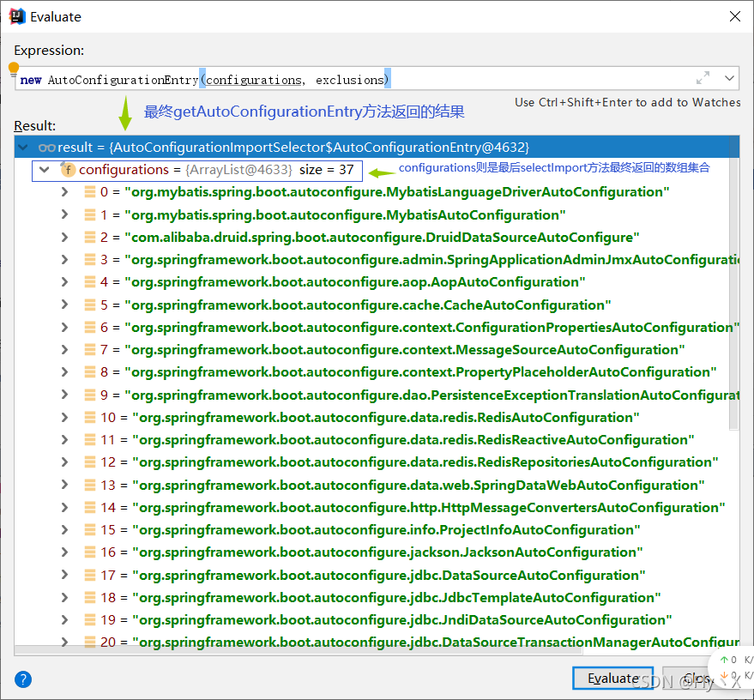Expand element 5 CacheAutoConfiguration
Viewport: 754px width, 700px height.
click(x=64, y=305)
